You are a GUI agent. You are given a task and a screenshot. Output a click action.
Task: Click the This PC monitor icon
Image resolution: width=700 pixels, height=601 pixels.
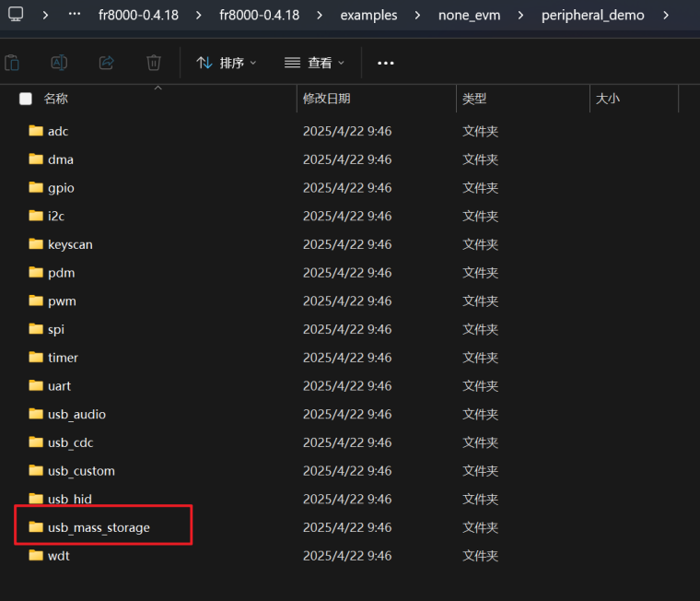click(x=17, y=15)
